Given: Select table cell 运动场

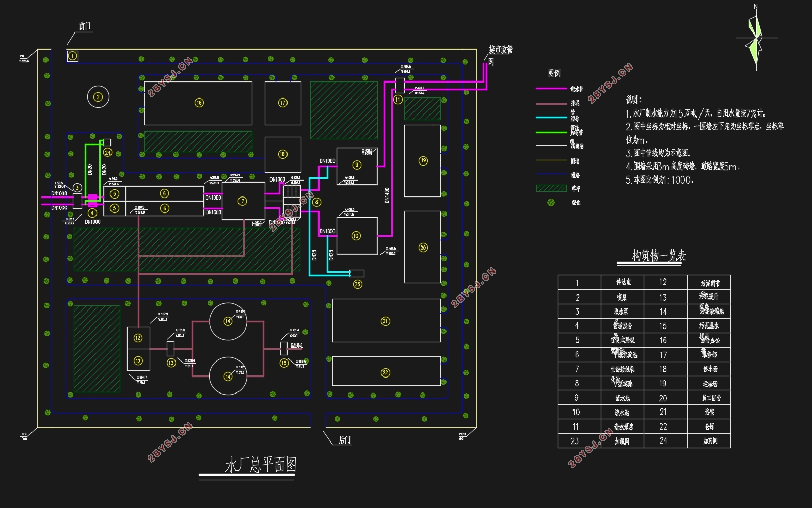Looking at the screenshot, I should 709,383.
